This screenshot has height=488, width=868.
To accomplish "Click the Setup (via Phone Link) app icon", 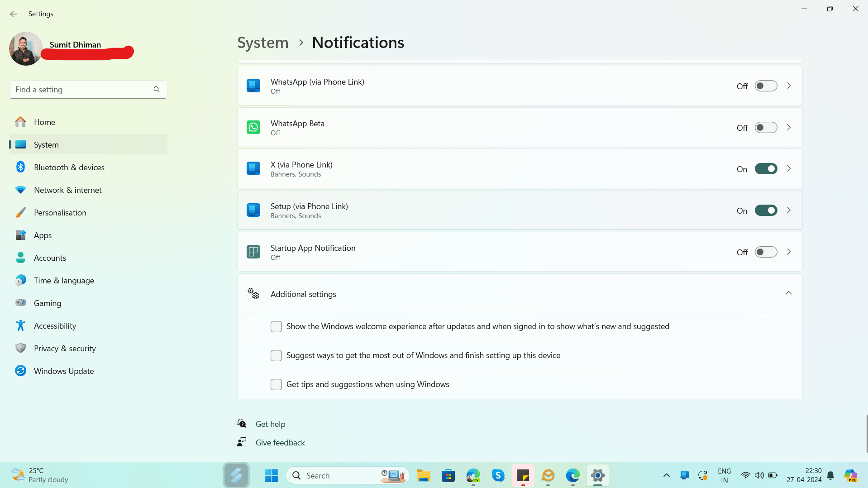I will 253,210.
